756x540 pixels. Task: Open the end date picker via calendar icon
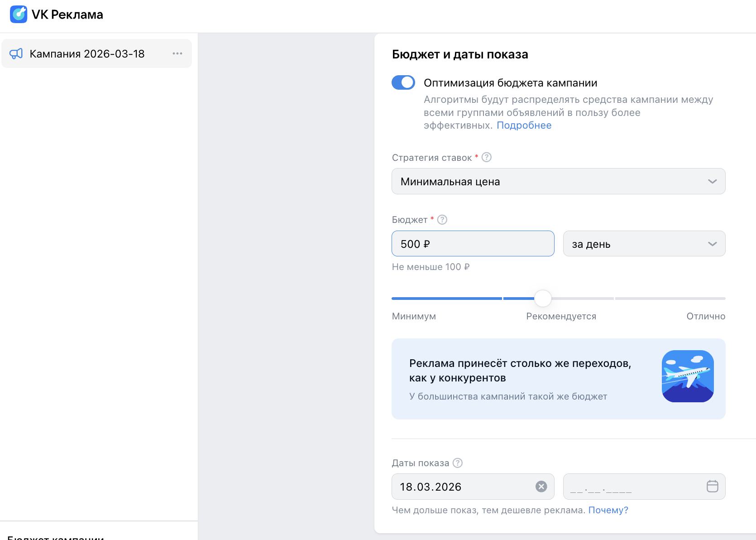point(712,486)
